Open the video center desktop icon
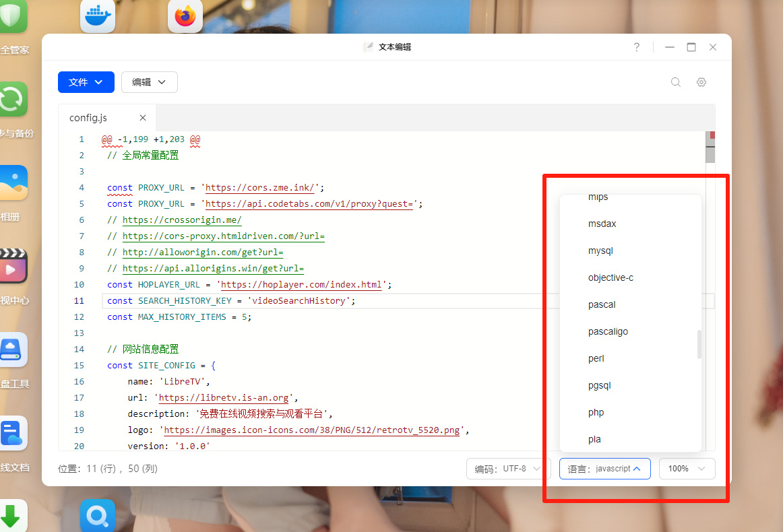Viewport: 783px width, 532px height. coord(12,266)
